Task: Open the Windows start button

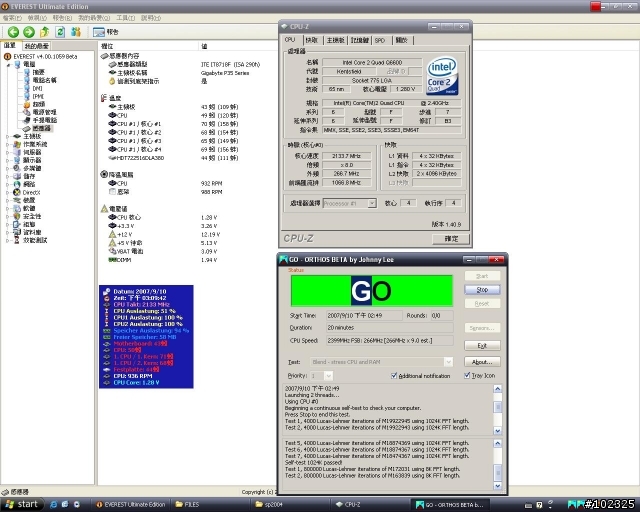Action: pyautogui.click(x=22, y=505)
